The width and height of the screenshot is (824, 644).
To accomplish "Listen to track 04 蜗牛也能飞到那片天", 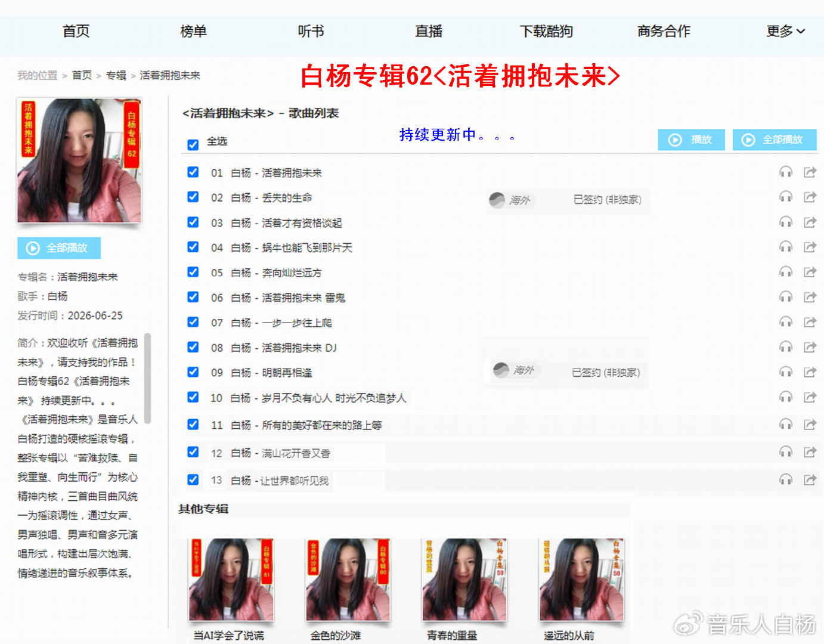I will 786,247.
